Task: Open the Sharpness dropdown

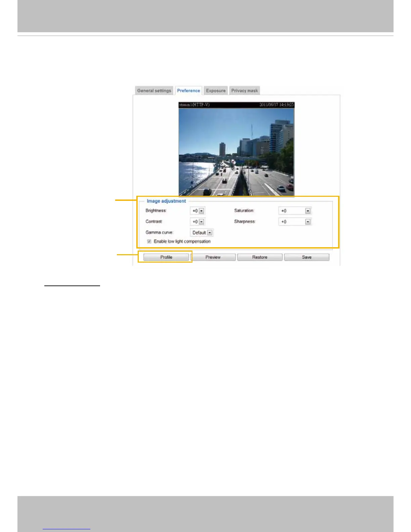Action: click(x=295, y=222)
